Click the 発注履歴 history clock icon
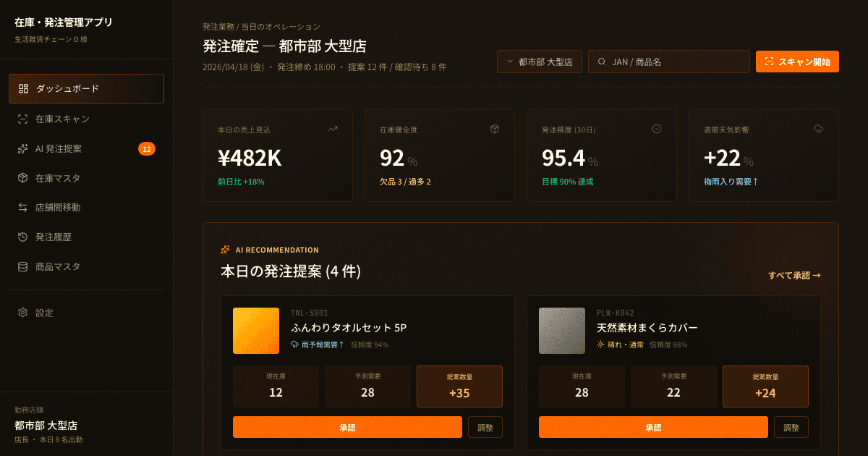 pos(23,237)
